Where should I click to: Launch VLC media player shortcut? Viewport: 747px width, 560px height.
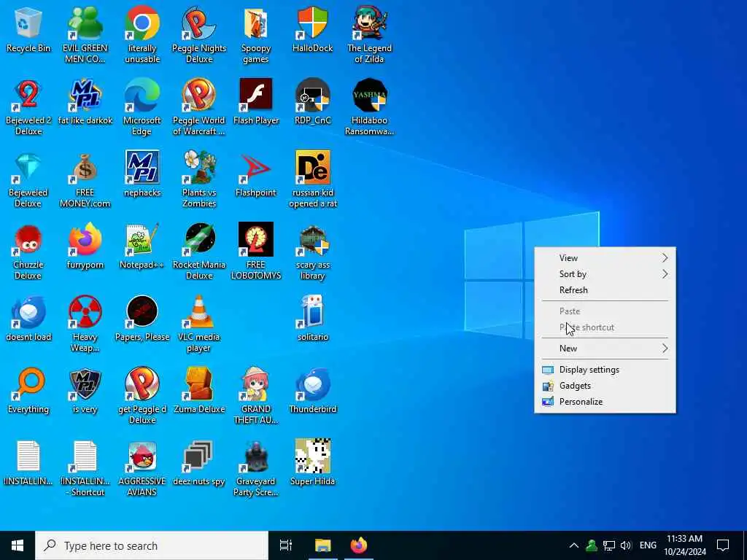(199, 324)
